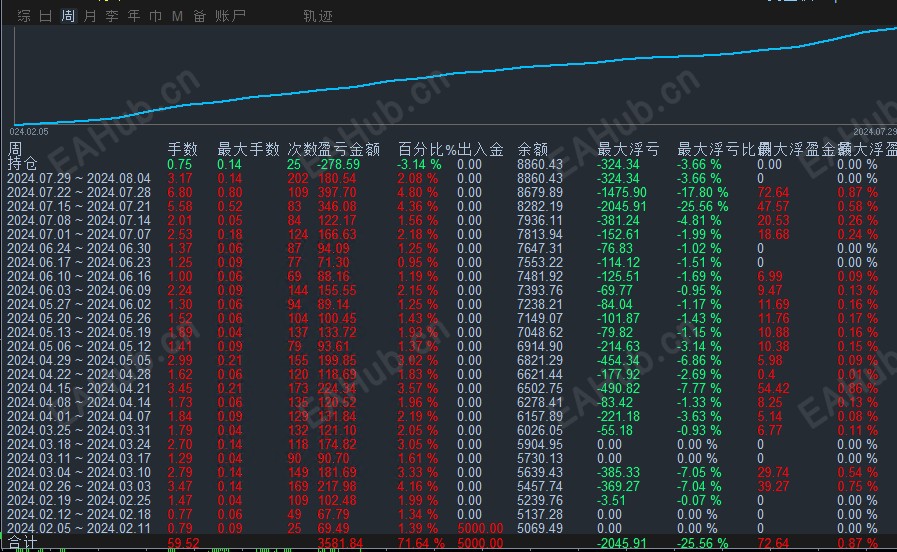This screenshot has width=897, height=552.
Task: Click drawdown ratio -17.80 % in 2024.07.22 row
Action: coord(702,193)
